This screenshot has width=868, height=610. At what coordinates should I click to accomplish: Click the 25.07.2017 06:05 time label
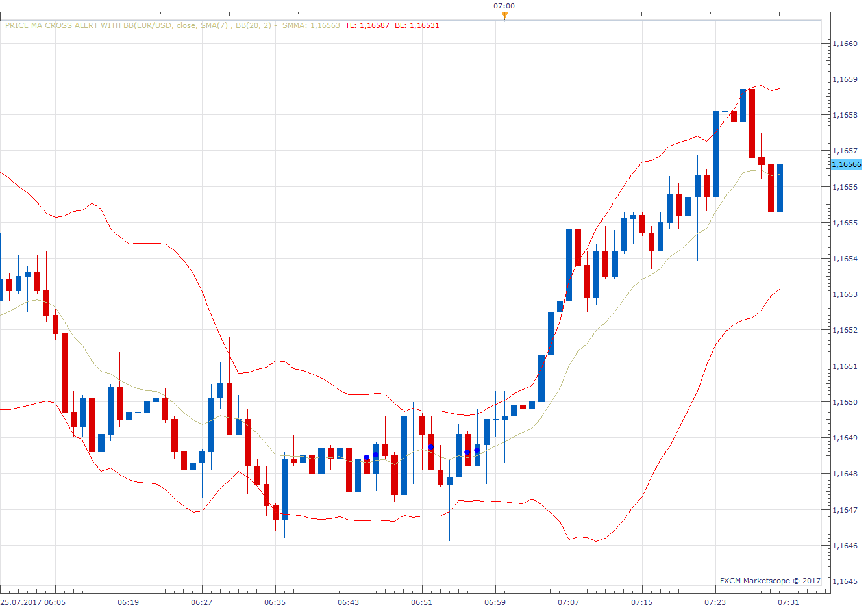(x=33, y=602)
